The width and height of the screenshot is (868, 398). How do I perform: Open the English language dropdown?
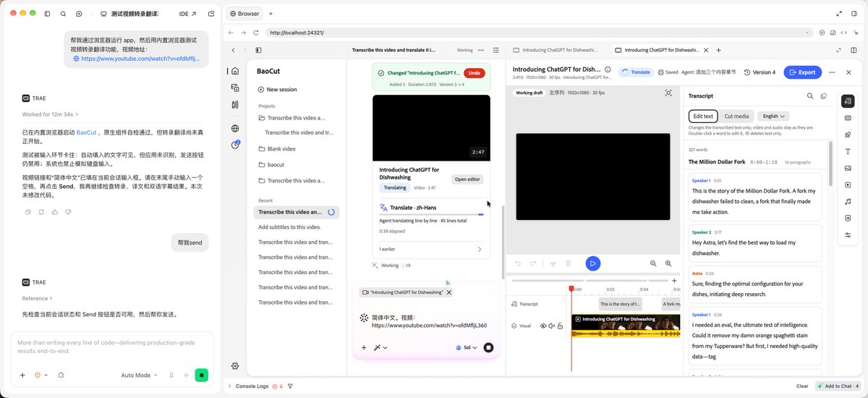[x=773, y=116]
